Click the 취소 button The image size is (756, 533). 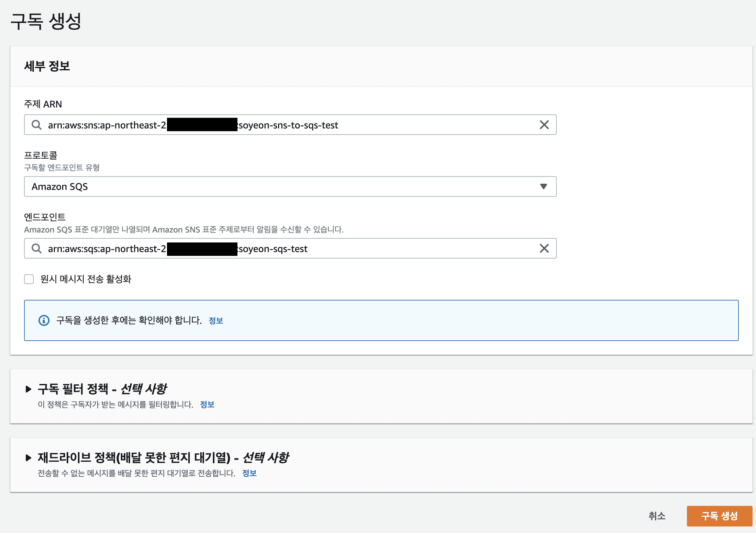(x=657, y=516)
